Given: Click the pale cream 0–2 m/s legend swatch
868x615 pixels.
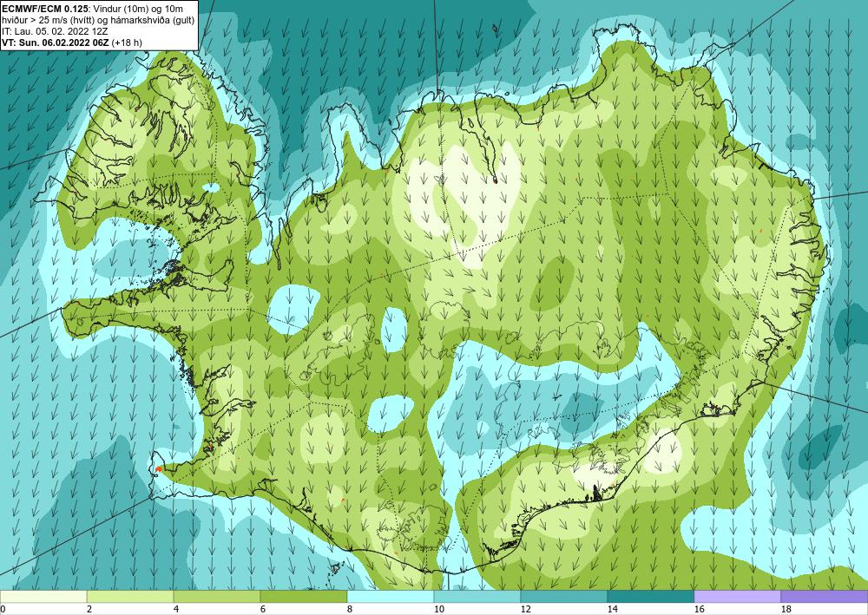Looking at the screenshot, I should 43,596.
